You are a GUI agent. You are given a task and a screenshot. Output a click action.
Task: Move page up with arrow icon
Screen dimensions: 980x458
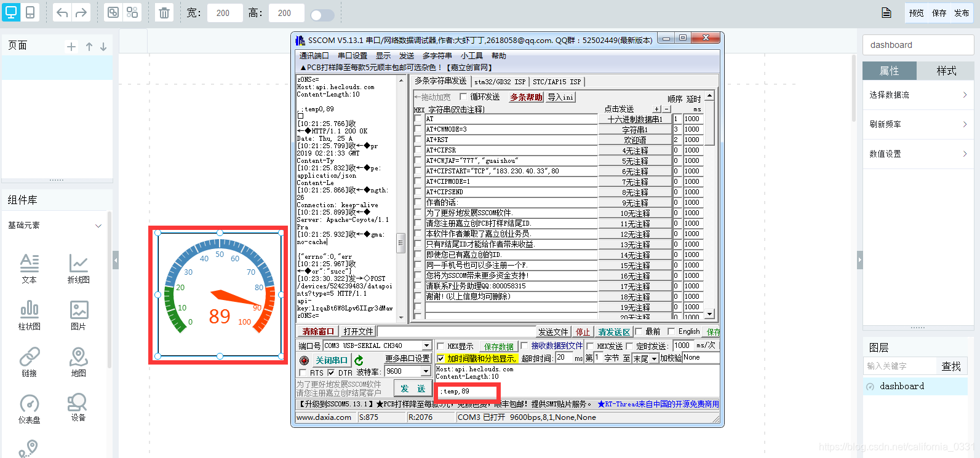pos(89,47)
